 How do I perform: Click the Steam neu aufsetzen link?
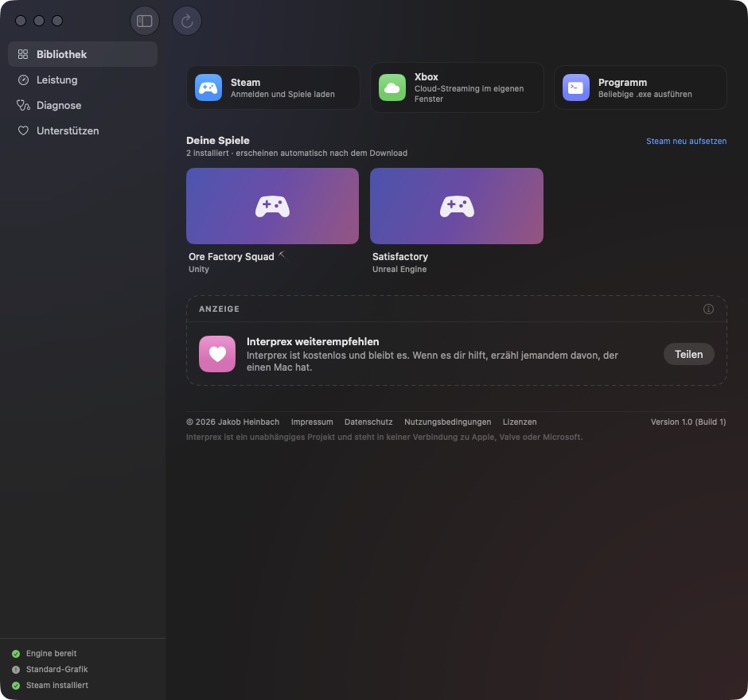(x=687, y=141)
